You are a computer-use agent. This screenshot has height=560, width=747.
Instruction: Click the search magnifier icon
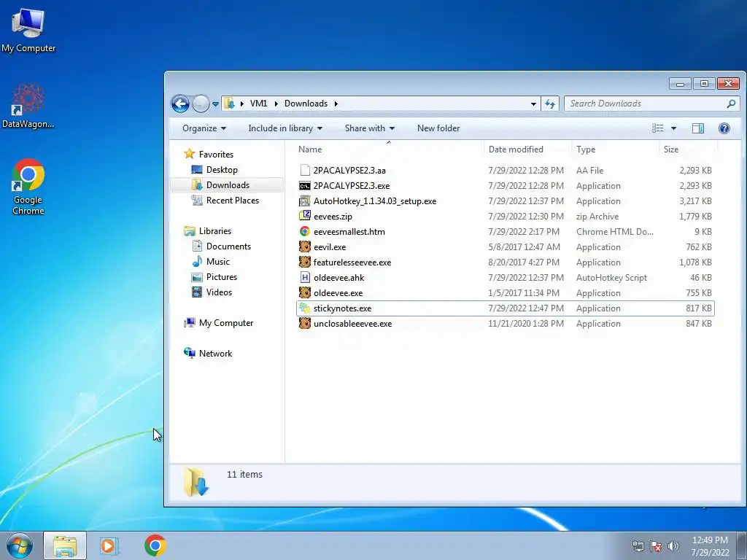pyautogui.click(x=731, y=104)
